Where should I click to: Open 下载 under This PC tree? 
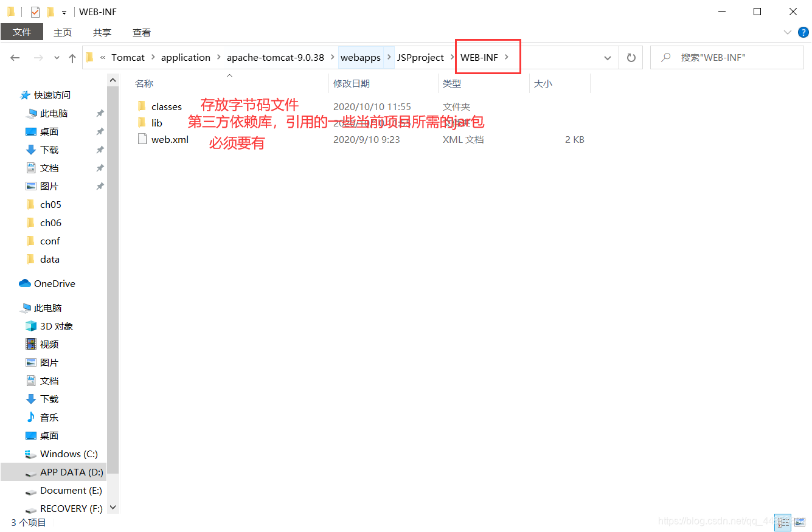[49, 399]
